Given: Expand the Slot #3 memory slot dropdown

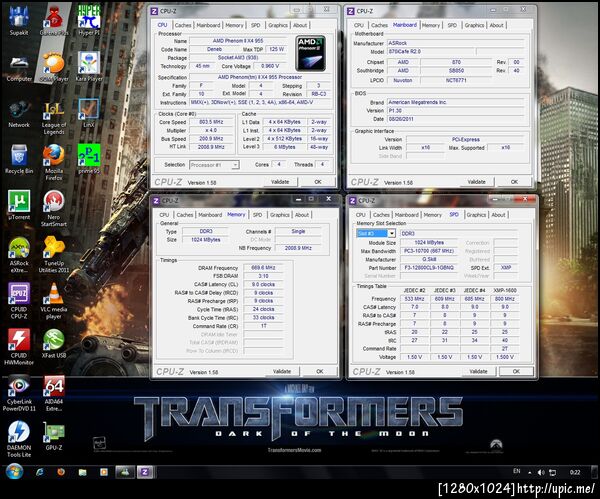Looking at the screenshot, I should (376, 233).
